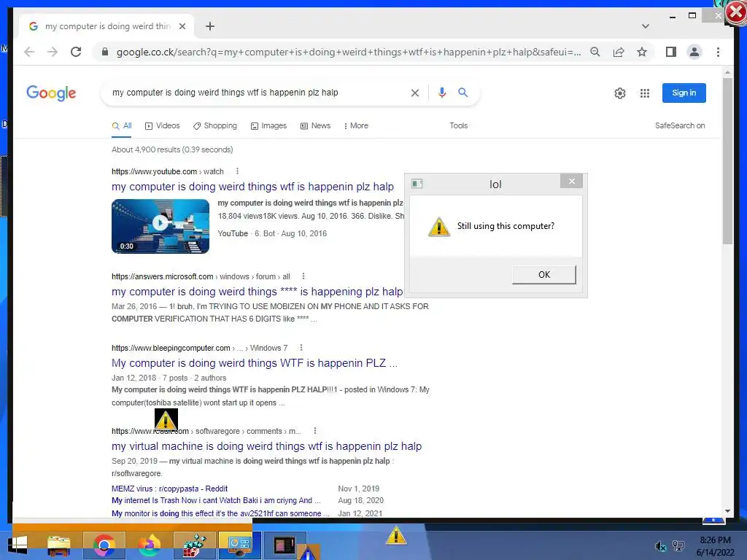Viewport: 747px width, 560px height.
Task: Open the Chrome profile avatar
Action: point(694,52)
